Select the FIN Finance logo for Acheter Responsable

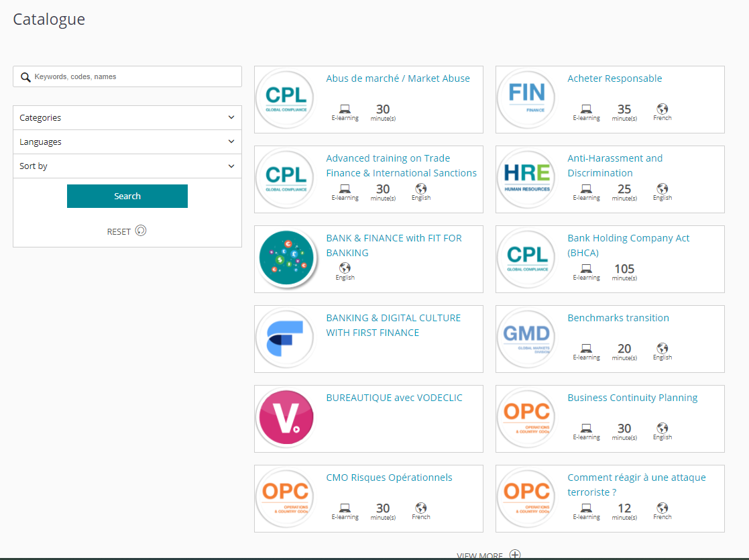(526, 99)
